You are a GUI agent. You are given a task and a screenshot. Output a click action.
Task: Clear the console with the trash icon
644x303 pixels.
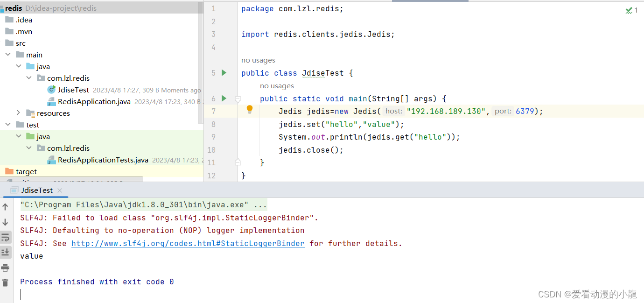coord(6,282)
